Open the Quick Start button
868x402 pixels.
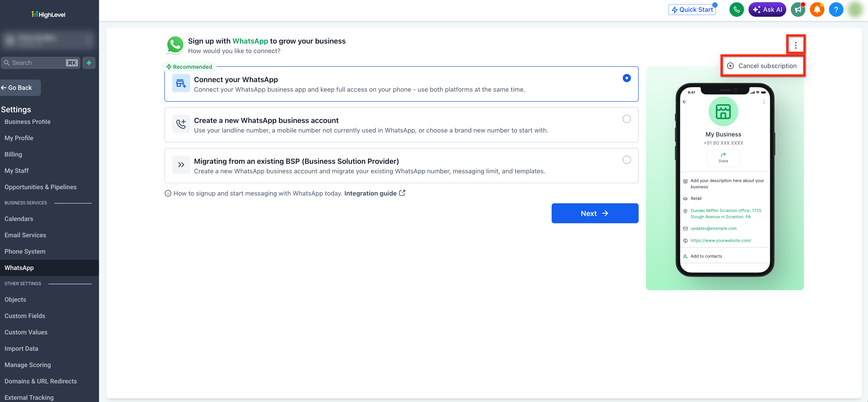[x=692, y=10]
